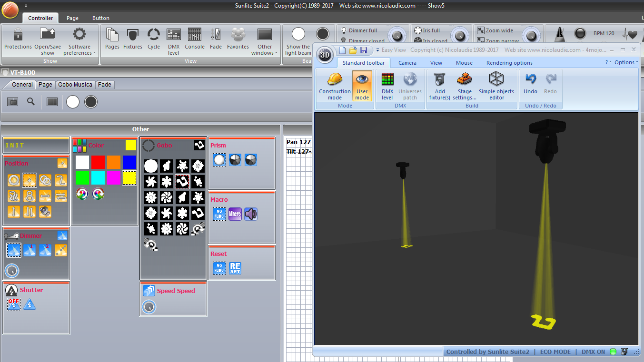Image resolution: width=644 pixels, height=362 pixels.
Task: Open the question mark help dropdown in Easy View
Action: point(608,62)
